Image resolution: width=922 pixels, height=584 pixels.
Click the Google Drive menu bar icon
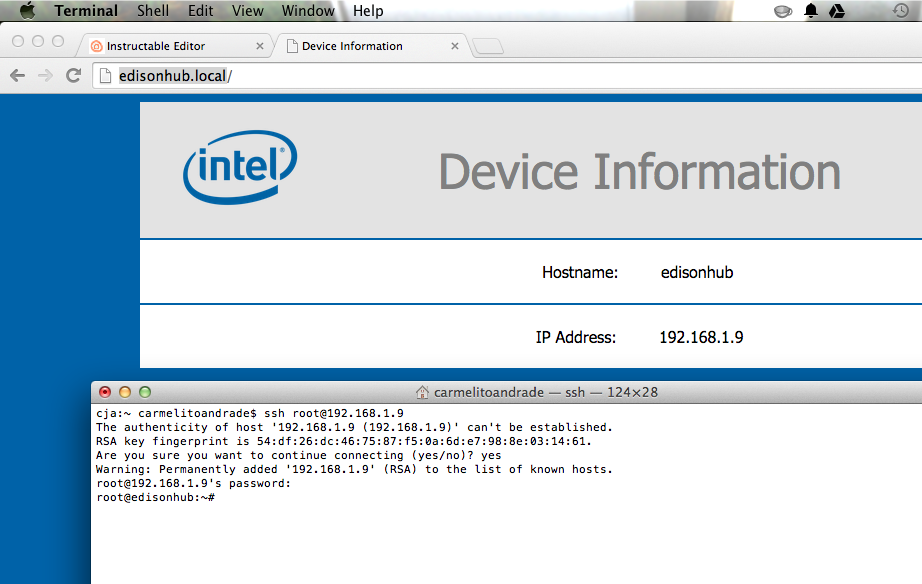837,11
